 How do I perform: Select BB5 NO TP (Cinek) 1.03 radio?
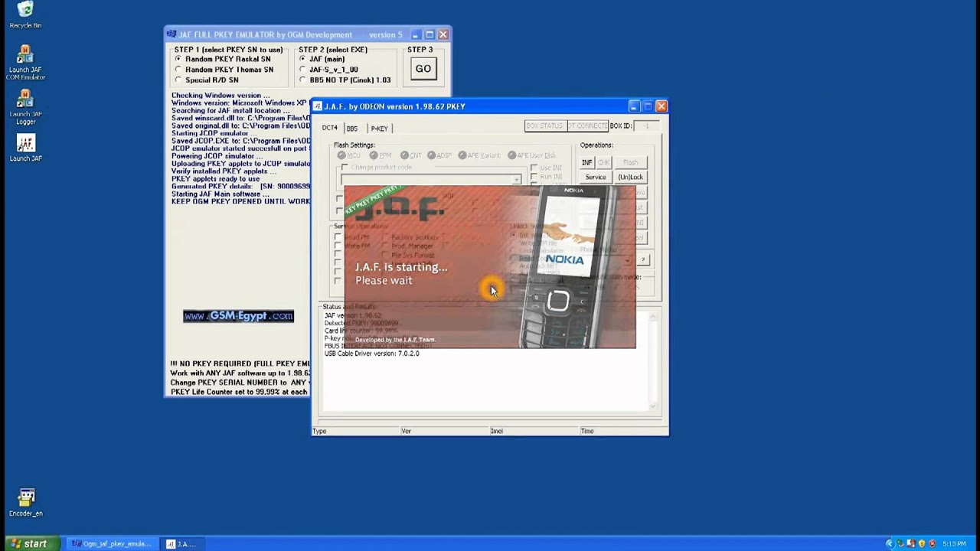tap(302, 80)
